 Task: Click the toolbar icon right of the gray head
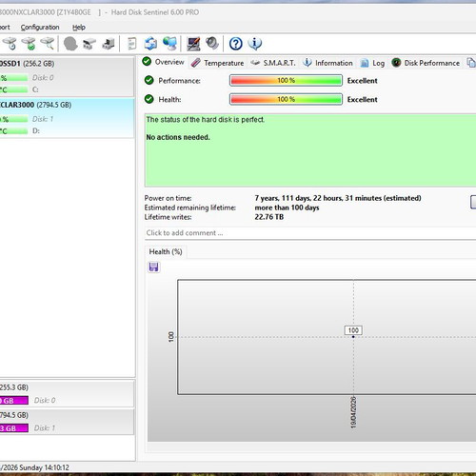(89, 44)
